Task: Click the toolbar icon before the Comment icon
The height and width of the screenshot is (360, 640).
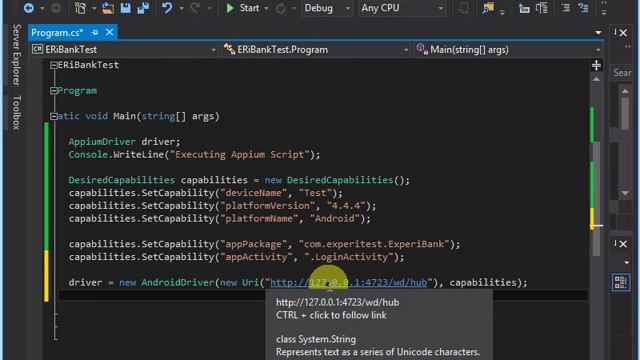Action: click(x=542, y=8)
